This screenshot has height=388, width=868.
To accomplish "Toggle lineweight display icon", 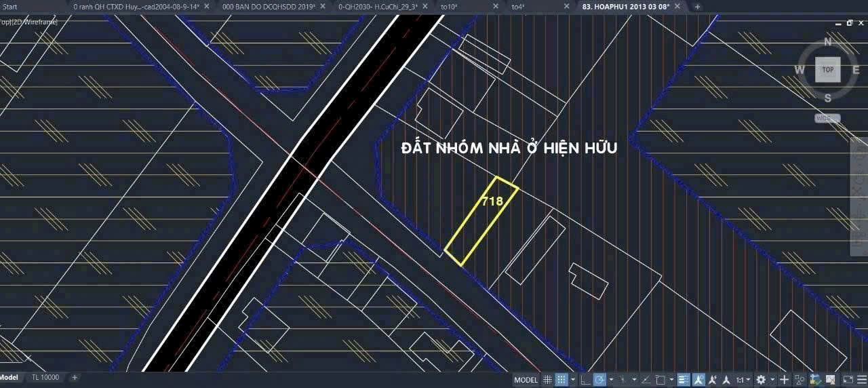I will click(684, 380).
